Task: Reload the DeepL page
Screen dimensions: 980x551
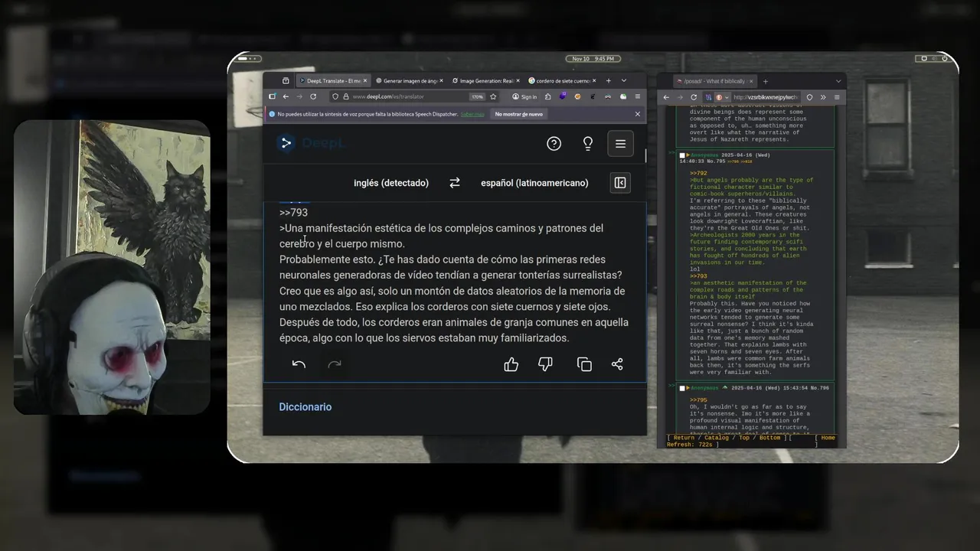Action: click(313, 96)
